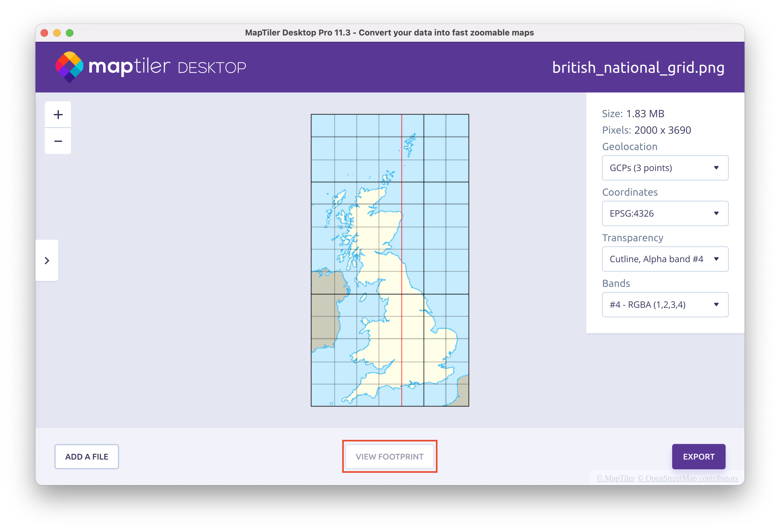
Task: Open the MapTiler attribution link
Action: [x=615, y=478]
